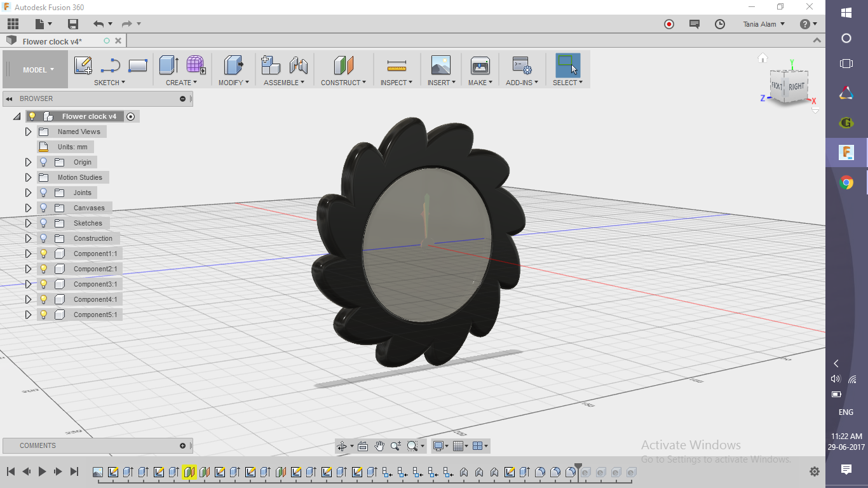Activate the Select tool icon

point(567,65)
